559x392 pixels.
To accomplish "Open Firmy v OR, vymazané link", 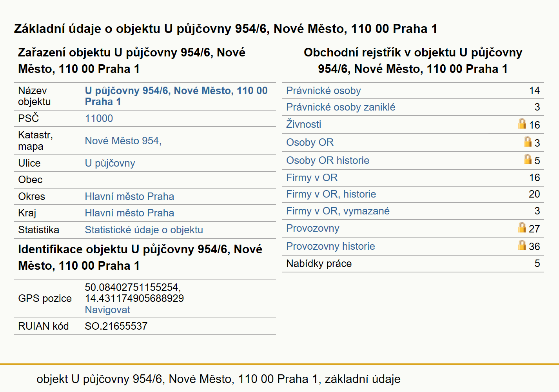I will pyautogui.click(x=338, y=211).
